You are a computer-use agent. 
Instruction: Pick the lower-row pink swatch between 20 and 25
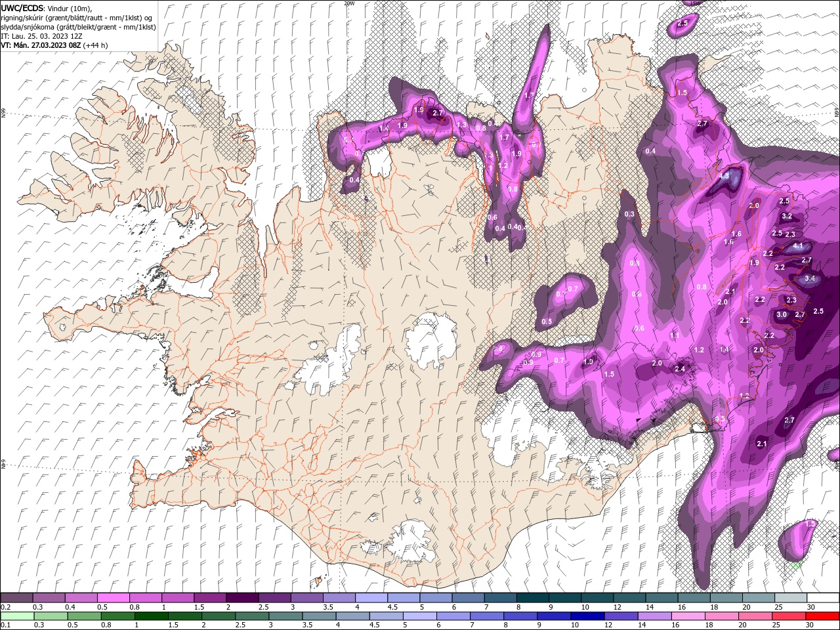(x=755, y=616)
